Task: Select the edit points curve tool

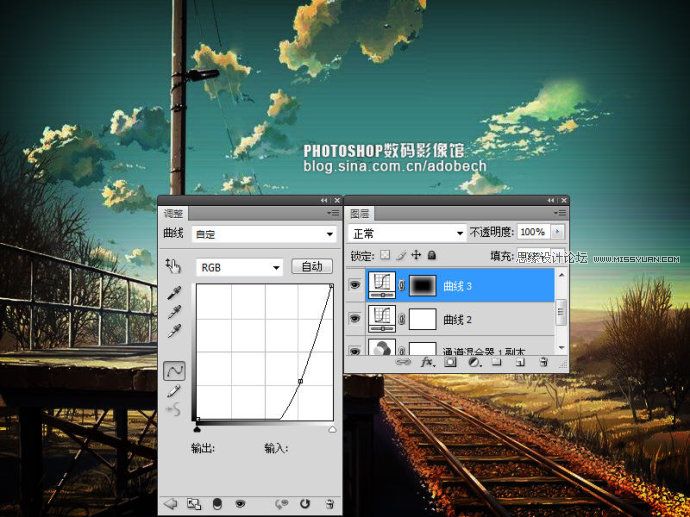Action: [175, 371]
